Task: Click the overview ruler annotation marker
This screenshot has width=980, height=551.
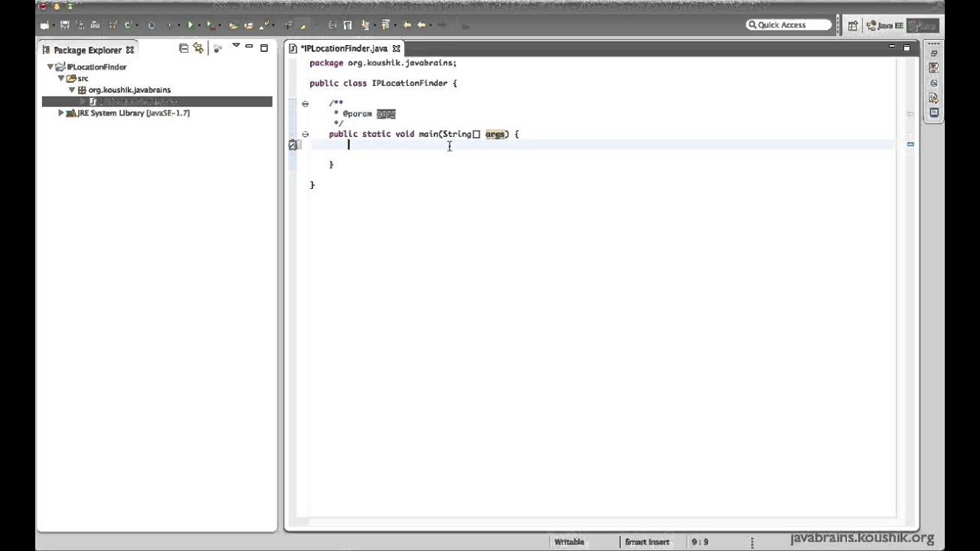Action: 910,144
